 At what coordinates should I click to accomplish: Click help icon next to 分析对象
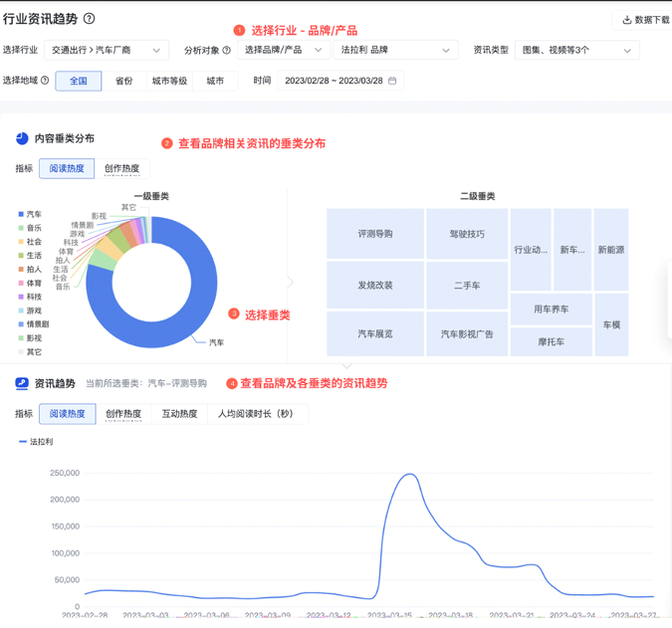click(x=226, y=51)
